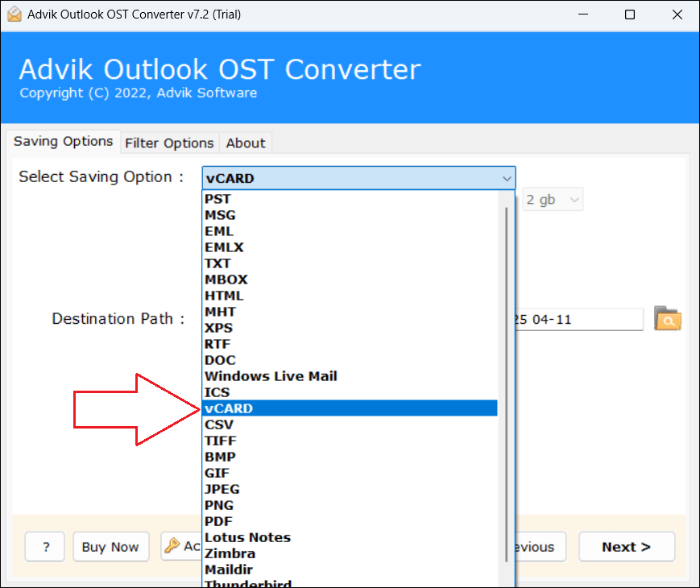Minimize the Advik OST Converter window
700x588 pixels.
tap(582, 14)
